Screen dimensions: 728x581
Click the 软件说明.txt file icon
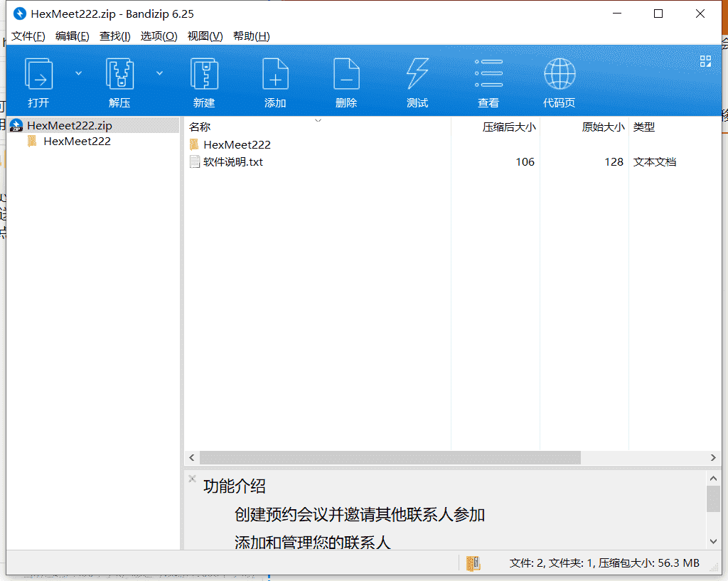[x=194, y=161]
